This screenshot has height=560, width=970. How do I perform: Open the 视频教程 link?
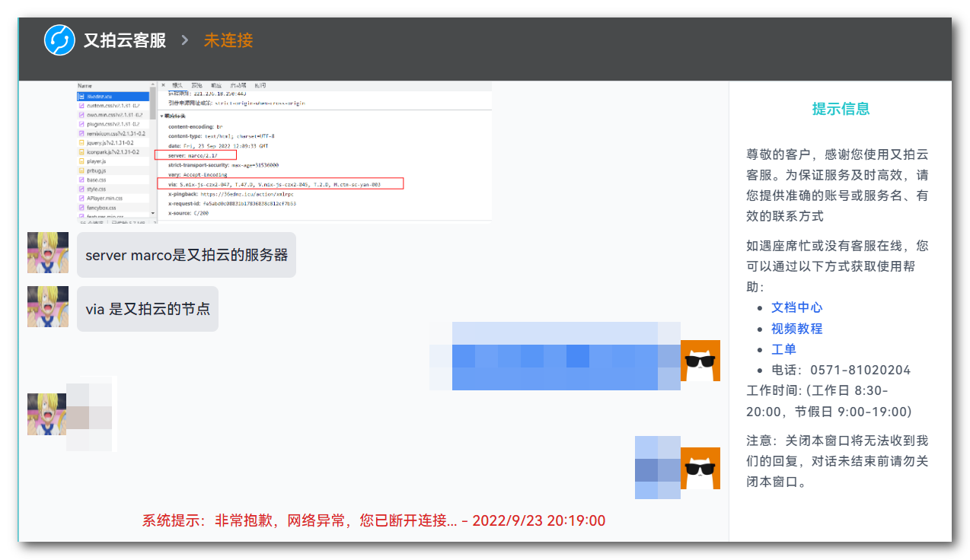[796, 329]
